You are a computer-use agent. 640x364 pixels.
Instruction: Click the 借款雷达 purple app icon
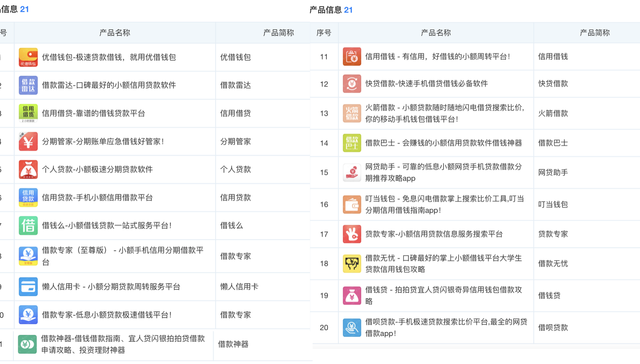pyautogui.click(x=28, y=85)
